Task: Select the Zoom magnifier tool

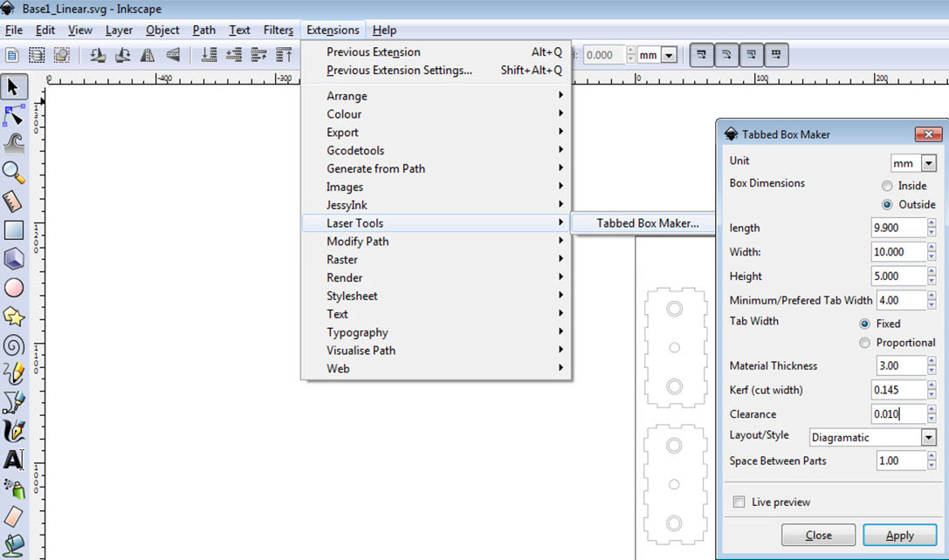Action: point(13,173)
